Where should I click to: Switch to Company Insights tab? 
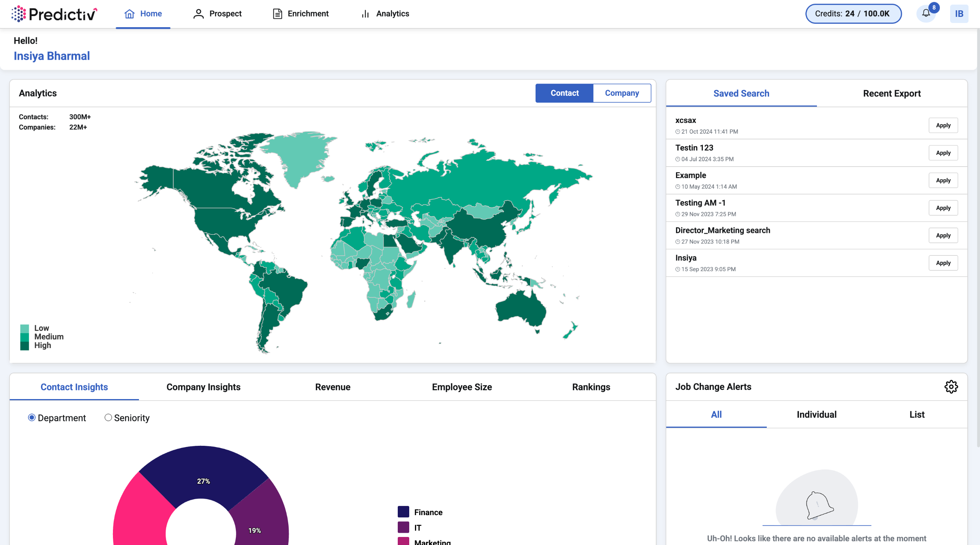click(203, 387)
